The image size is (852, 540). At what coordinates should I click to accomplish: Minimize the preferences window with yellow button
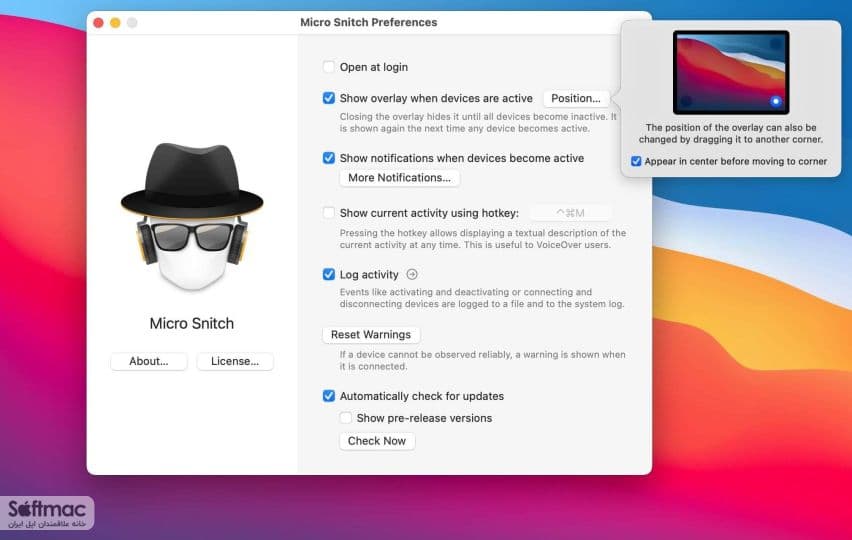[x=115, y=23]
